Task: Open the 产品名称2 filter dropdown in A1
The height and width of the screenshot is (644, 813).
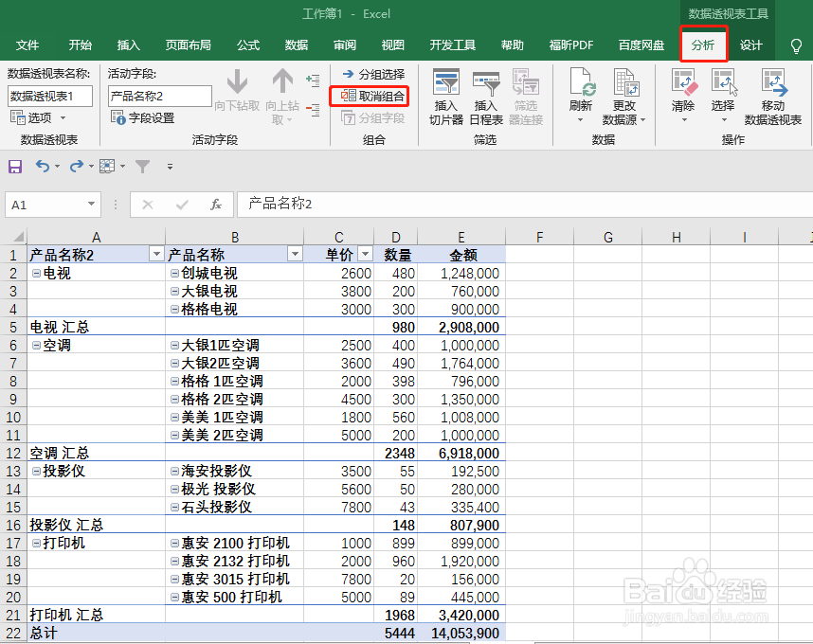Action: coord(156,254)
